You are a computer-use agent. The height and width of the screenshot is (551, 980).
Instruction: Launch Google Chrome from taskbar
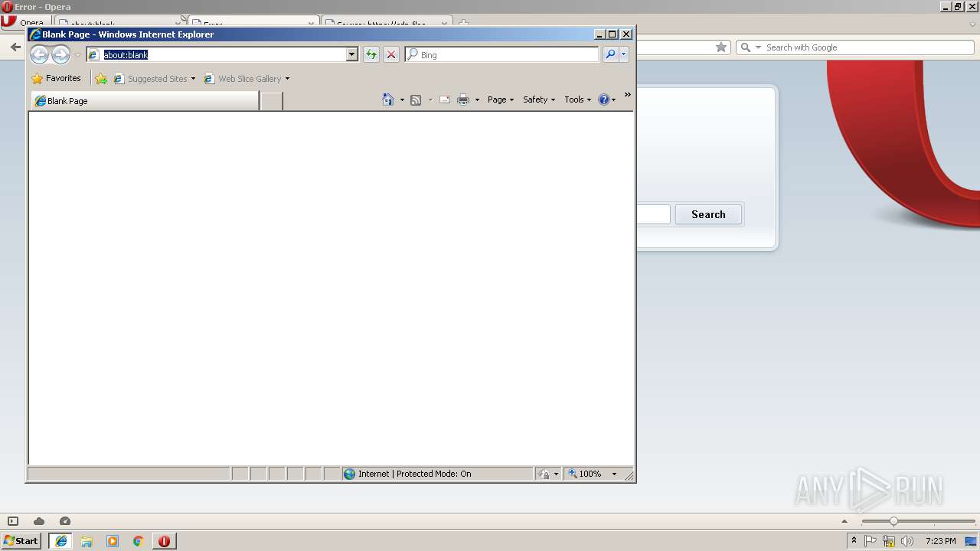(x=139, y=541)
